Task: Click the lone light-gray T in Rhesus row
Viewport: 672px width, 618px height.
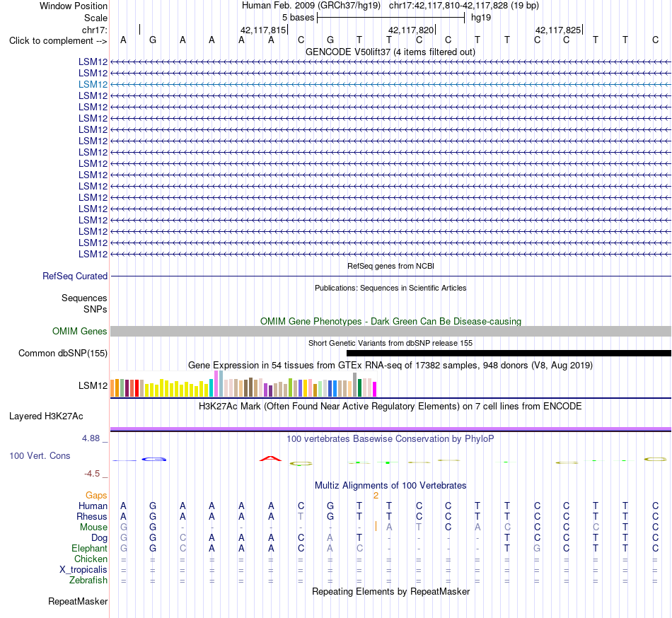Action: [x=301, y=516]
